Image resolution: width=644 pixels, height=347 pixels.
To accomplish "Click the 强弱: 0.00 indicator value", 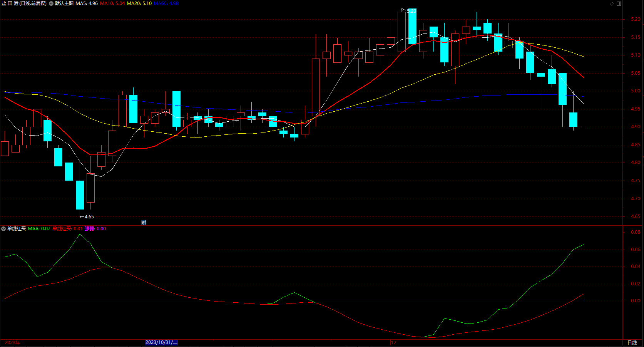I will (x=95, y=229).
